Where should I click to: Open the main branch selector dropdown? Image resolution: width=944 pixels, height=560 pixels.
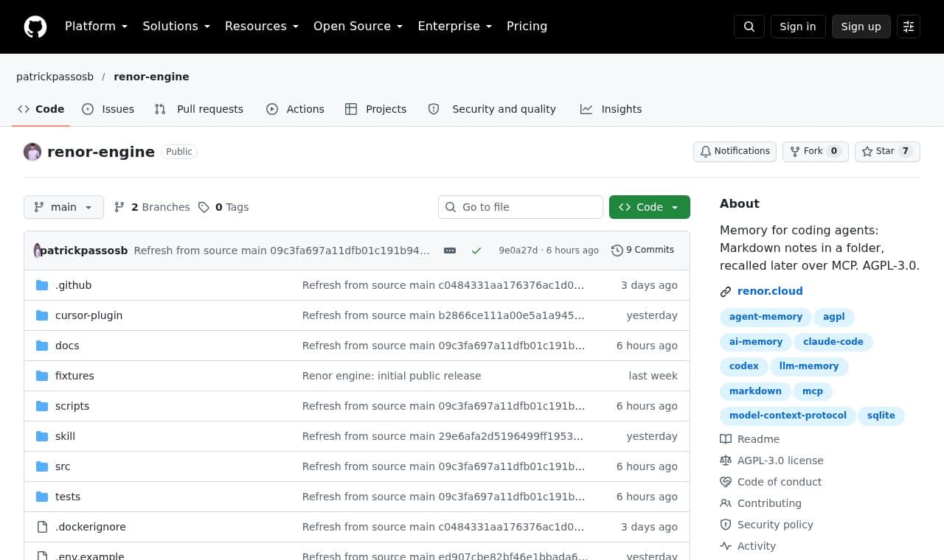click(63, 207)
